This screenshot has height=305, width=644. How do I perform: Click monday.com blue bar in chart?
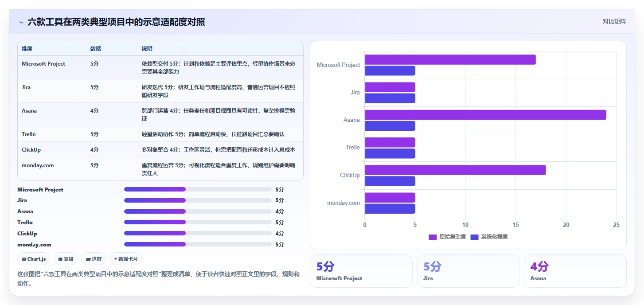tap(390, 209)
